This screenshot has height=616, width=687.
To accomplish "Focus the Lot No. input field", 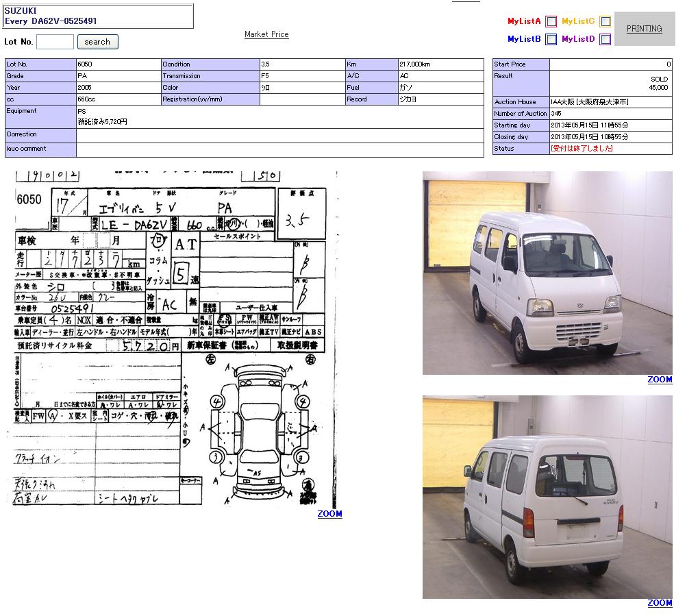I will coord(55,42).
